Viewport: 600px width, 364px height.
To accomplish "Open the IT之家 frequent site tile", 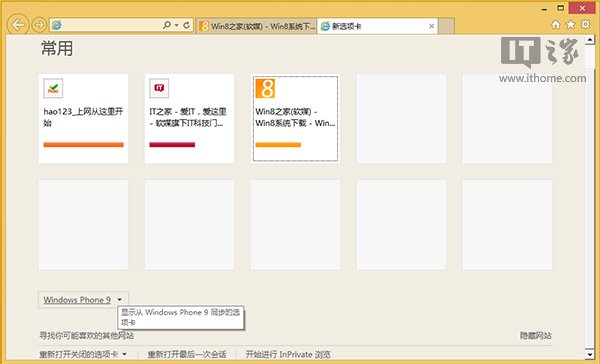I will coord(189,119).
